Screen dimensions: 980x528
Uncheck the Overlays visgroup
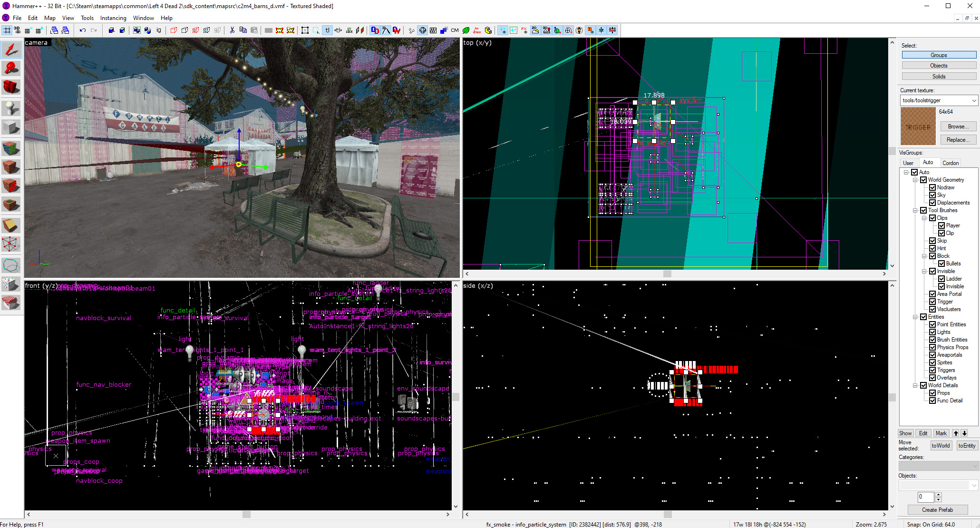click(932, 378)
